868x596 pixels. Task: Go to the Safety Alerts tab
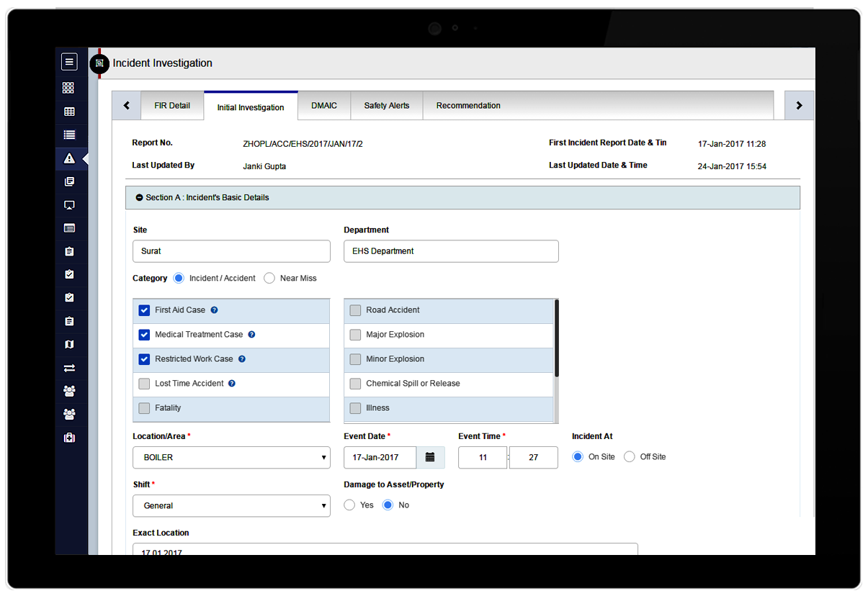tap(386, 106)
